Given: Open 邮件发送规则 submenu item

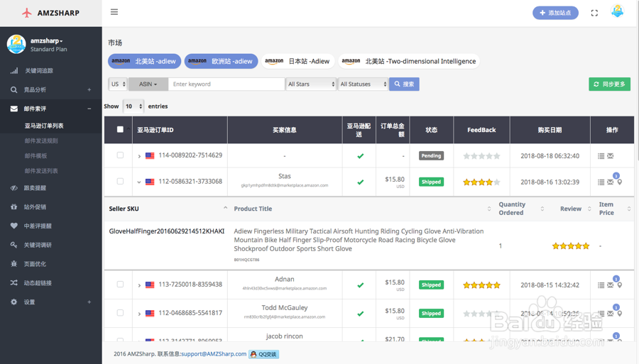Looking at the screenshot, I should pos(41,141).
